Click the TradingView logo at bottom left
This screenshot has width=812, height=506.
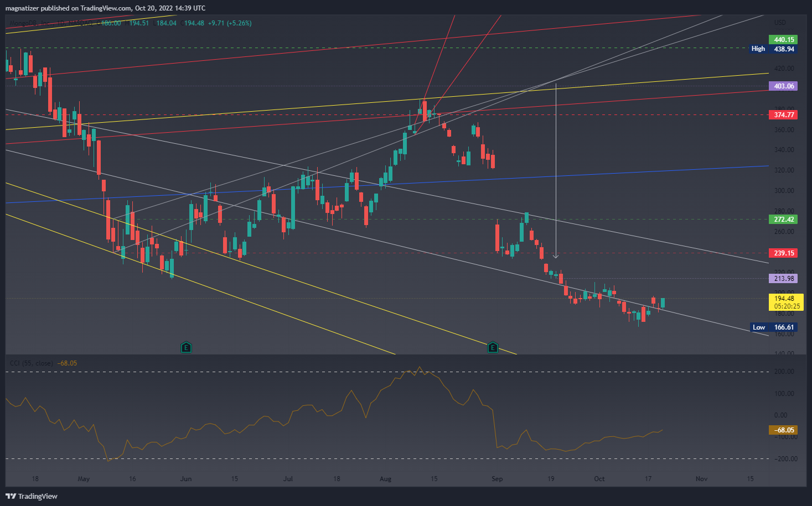(x=32, y=496)
